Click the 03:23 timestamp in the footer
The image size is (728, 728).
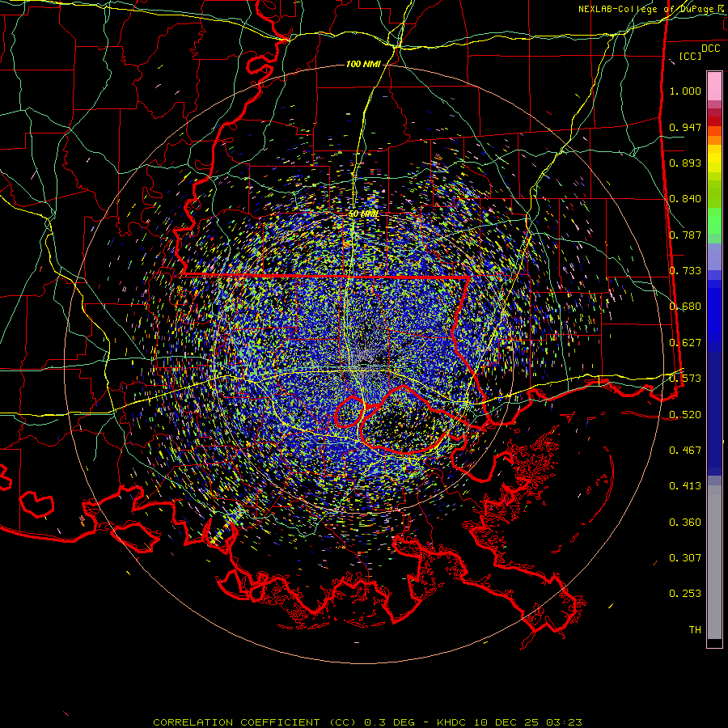coord(564,722)
